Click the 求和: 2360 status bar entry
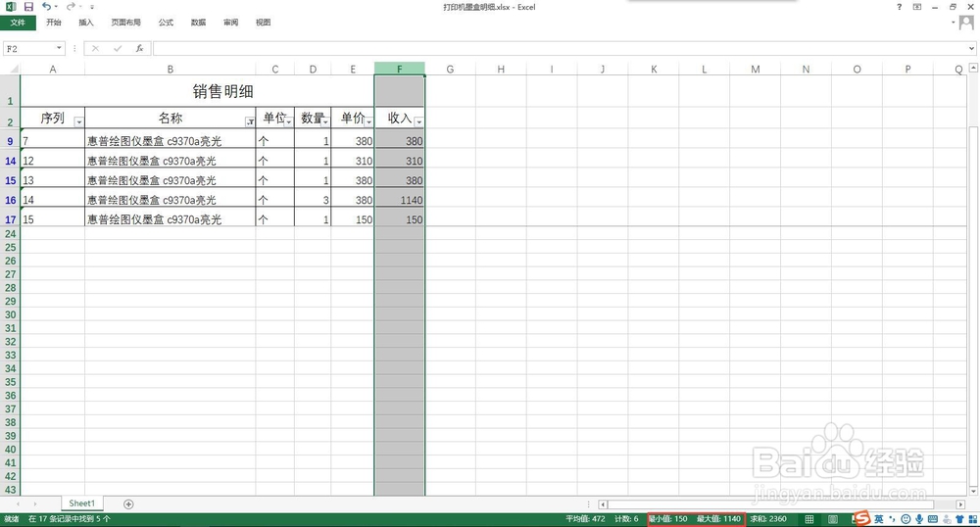This screenshot has width=980, height=527. pos(768,519)
